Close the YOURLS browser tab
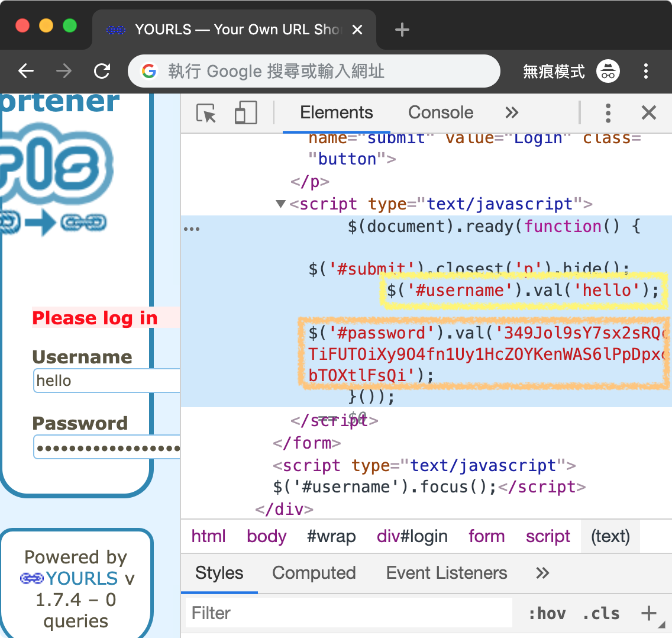672x638 pixels. point(357,30)
